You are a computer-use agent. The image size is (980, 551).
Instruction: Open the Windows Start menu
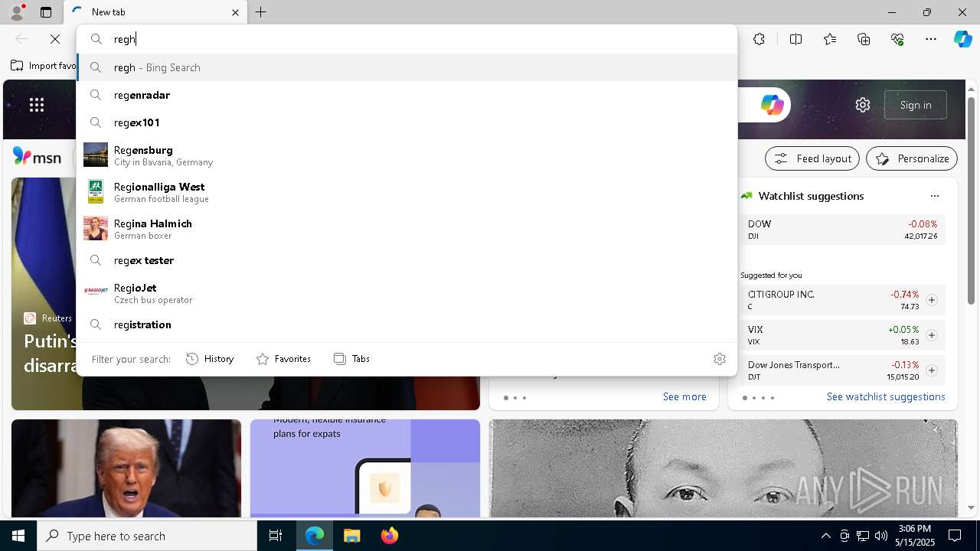pyautogui.click(x=18, y=536)
